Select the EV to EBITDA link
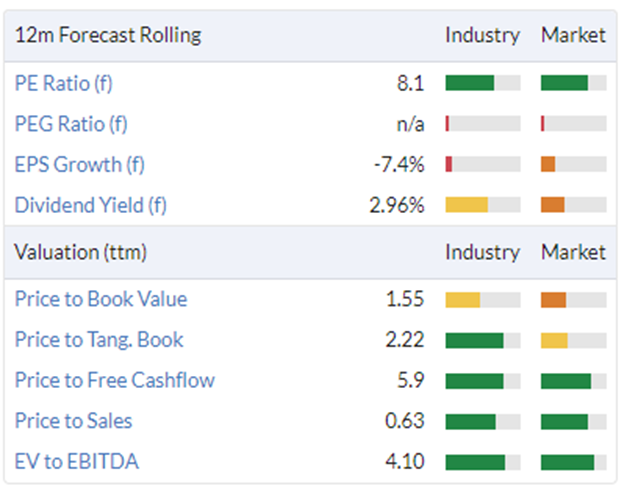The height and width of the screenshot is (489, 627). point(77,461)
